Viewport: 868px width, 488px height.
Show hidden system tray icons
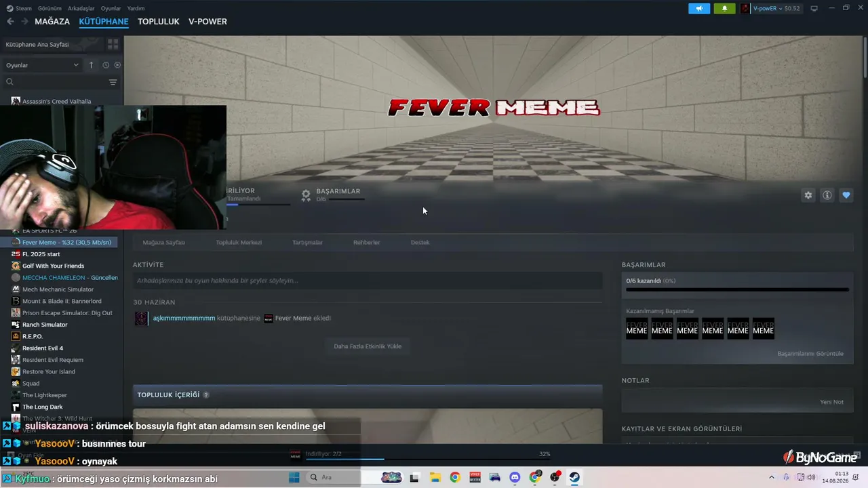tap(772, 476)
